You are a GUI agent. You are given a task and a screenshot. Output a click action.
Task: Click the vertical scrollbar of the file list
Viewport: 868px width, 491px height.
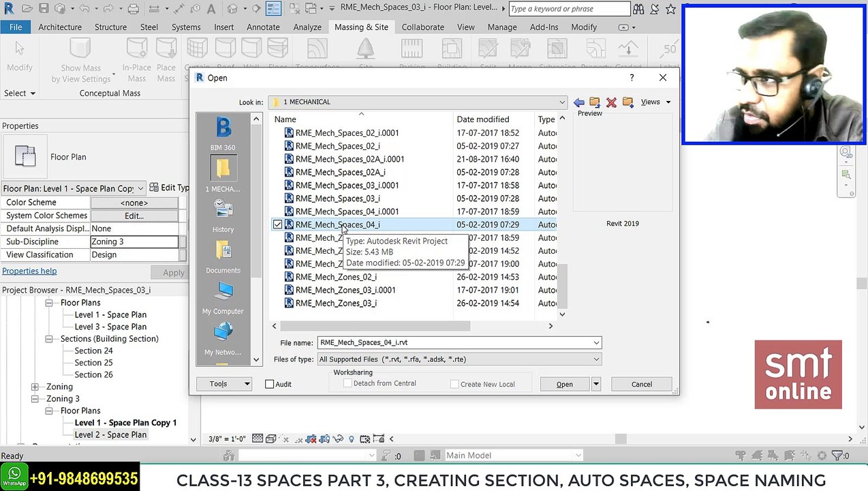(x=562, y=286)
